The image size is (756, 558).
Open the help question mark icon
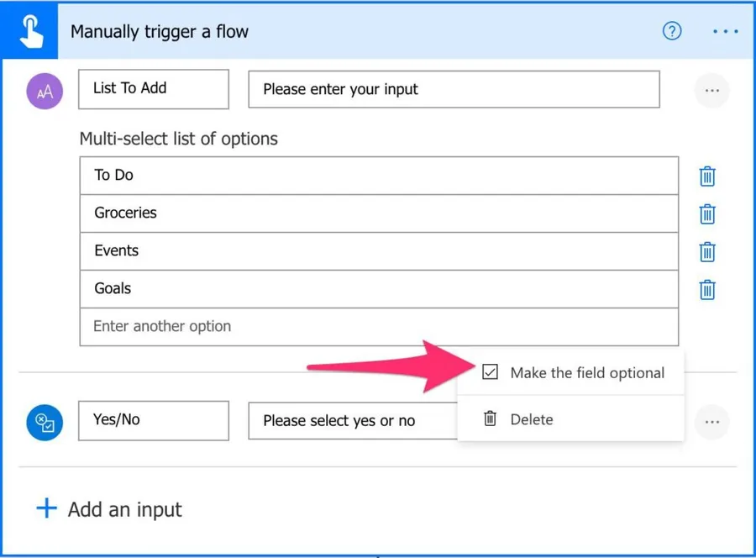point(672,31)
